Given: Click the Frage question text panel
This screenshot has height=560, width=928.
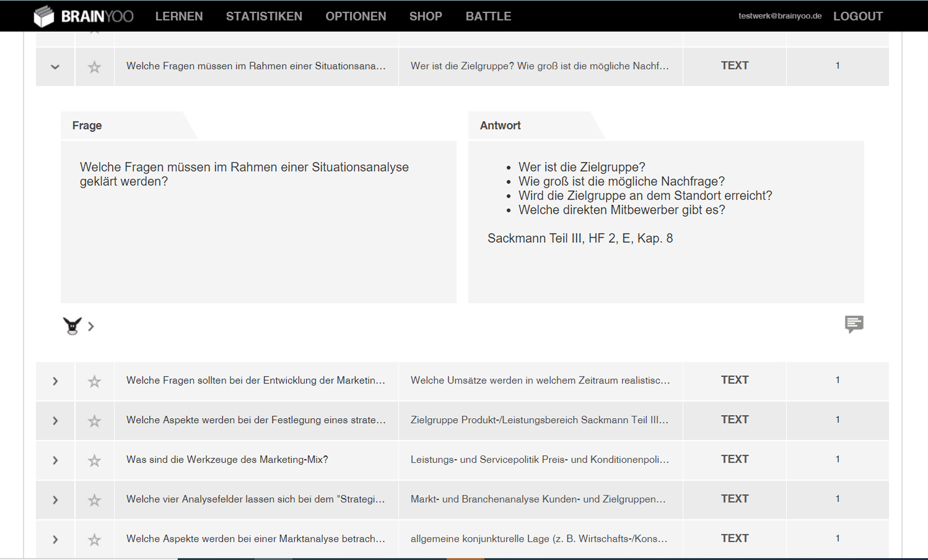Looking at the screenshot, I should pos(258,222).
